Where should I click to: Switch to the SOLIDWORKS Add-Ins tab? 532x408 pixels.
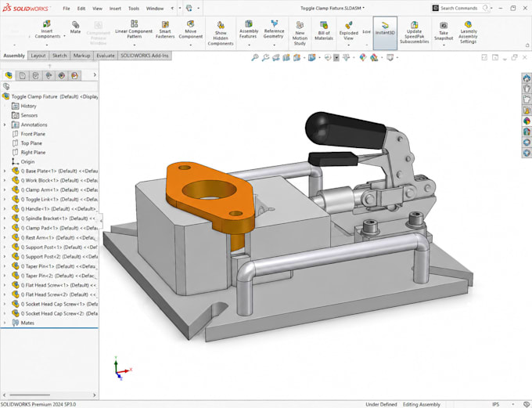[145, 56]
